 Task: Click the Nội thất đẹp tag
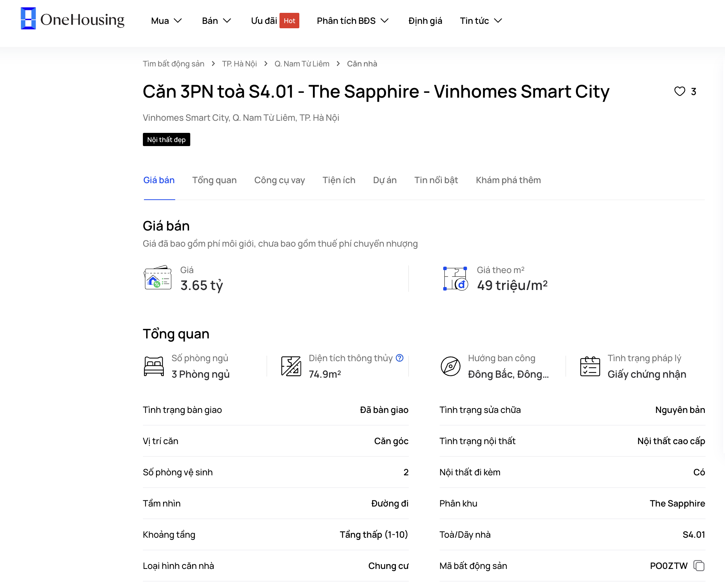point(166,139)
